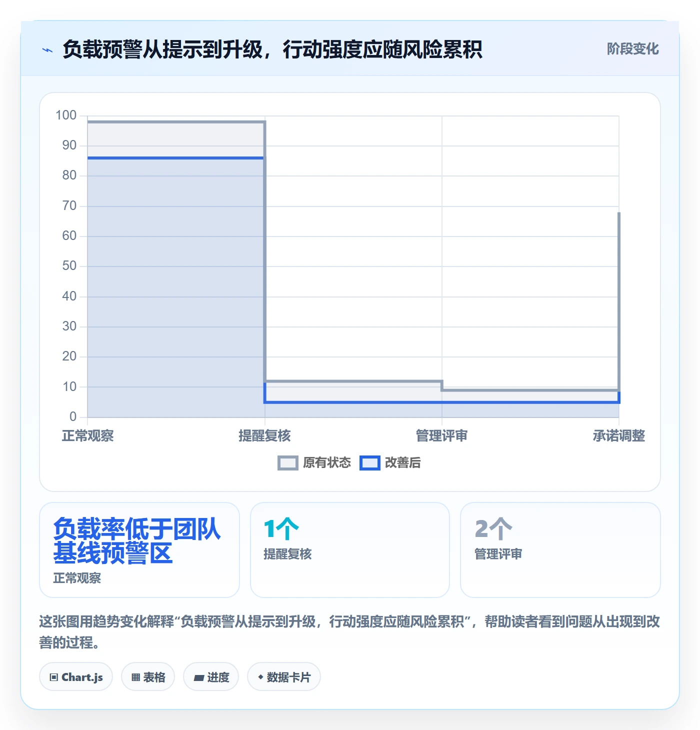Click the Chart.js tag

pos(76,677)
